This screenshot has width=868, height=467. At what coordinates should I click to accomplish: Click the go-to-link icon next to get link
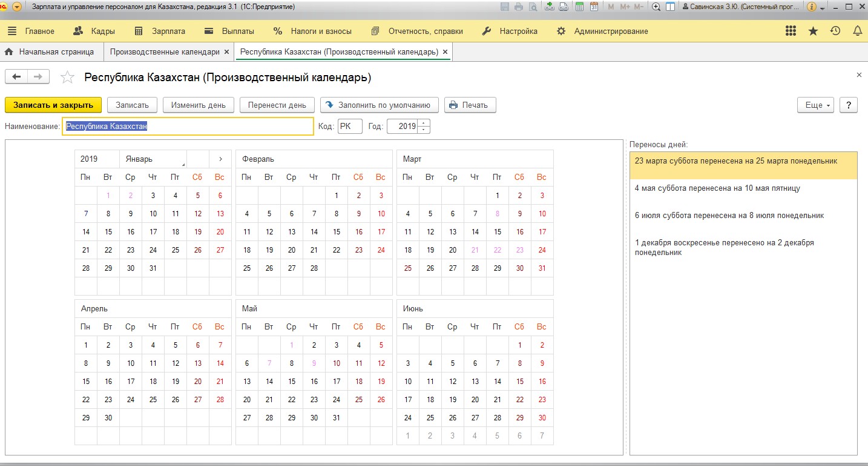(563, 7)
